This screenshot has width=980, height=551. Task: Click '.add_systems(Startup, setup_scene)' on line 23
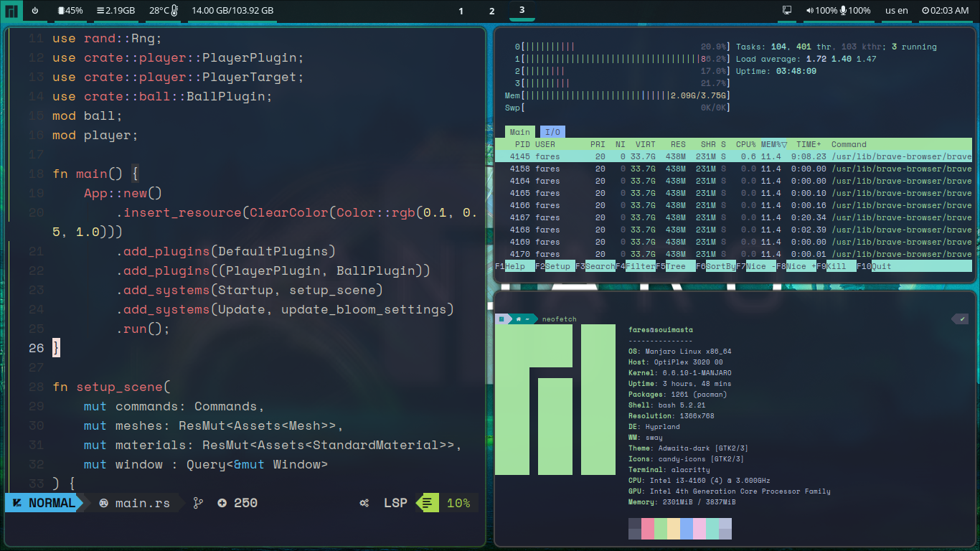point(250,290)
